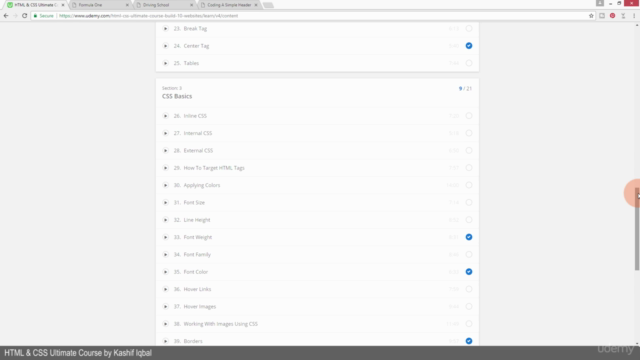The width and height of the screenshot is (640, 360).
Task: Play lecture 24 Center Tag
Action: click(x=165, y=46)
